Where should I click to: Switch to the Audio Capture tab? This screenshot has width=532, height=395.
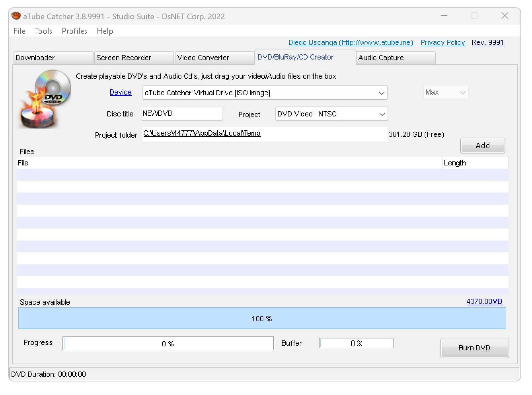(396, 58)
